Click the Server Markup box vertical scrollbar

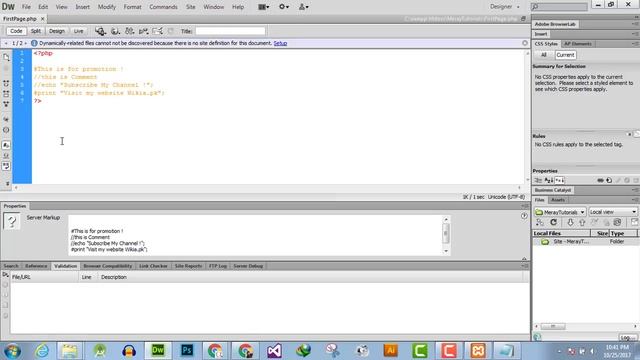(446, 236)
